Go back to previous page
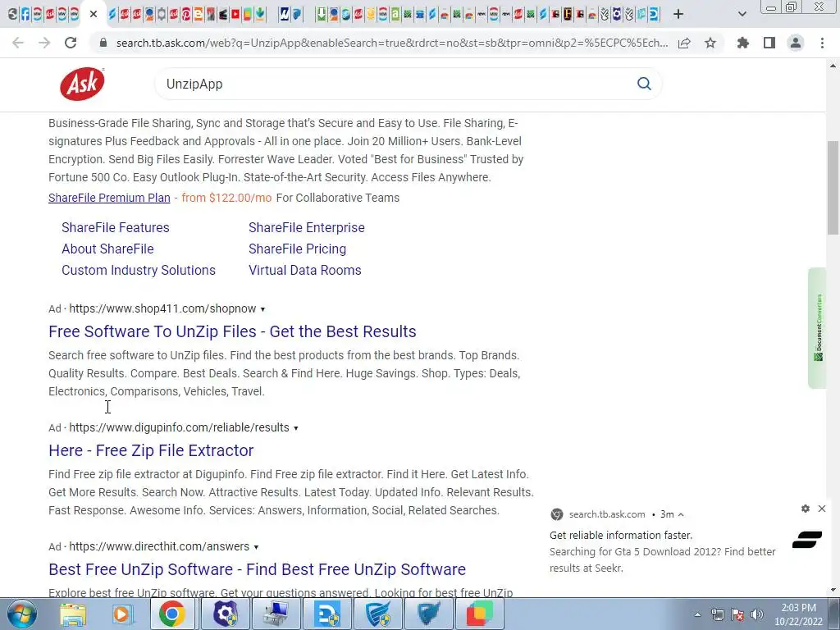The image size is (840, 630). point(18,43)
